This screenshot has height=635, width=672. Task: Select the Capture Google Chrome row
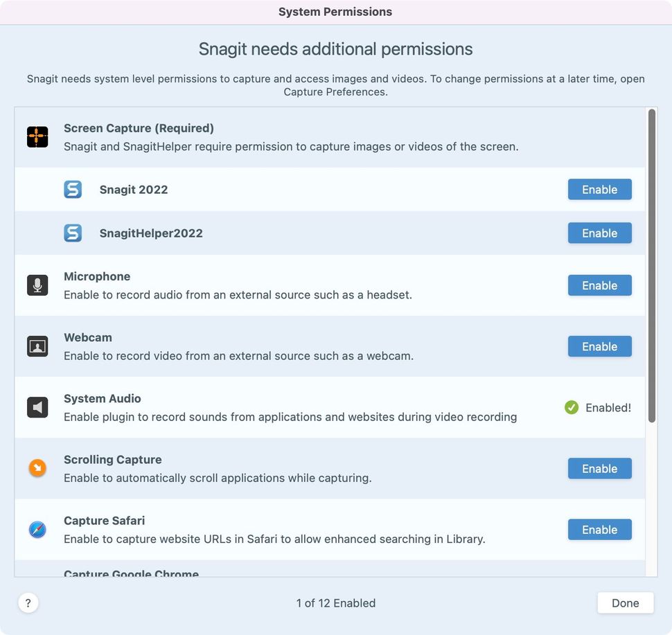click(330, 569)
